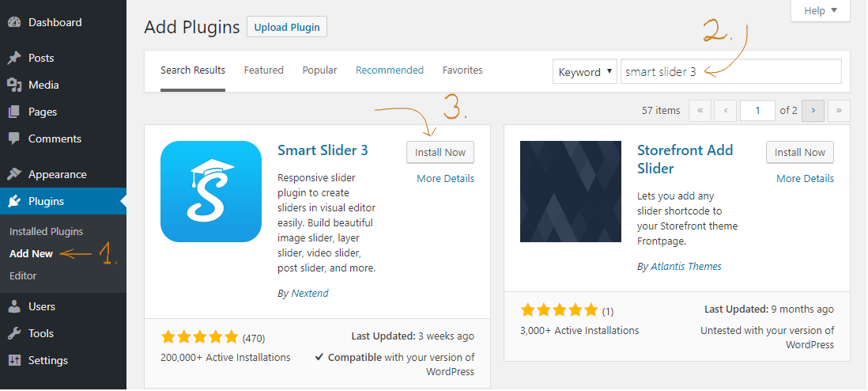Go to first page of results
This screenshot has width=868, height=391.
coord(700,110)
